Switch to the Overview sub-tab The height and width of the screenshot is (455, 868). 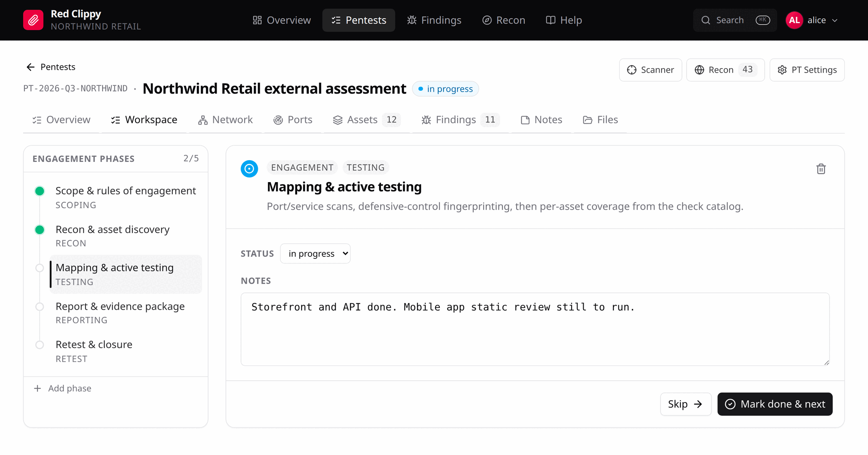[61, 120]
